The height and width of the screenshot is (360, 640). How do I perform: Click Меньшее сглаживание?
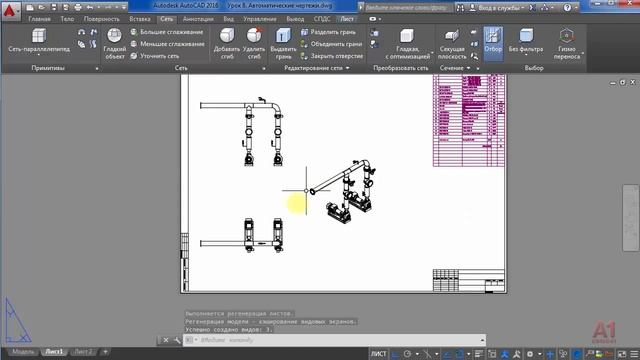(167, 44)
